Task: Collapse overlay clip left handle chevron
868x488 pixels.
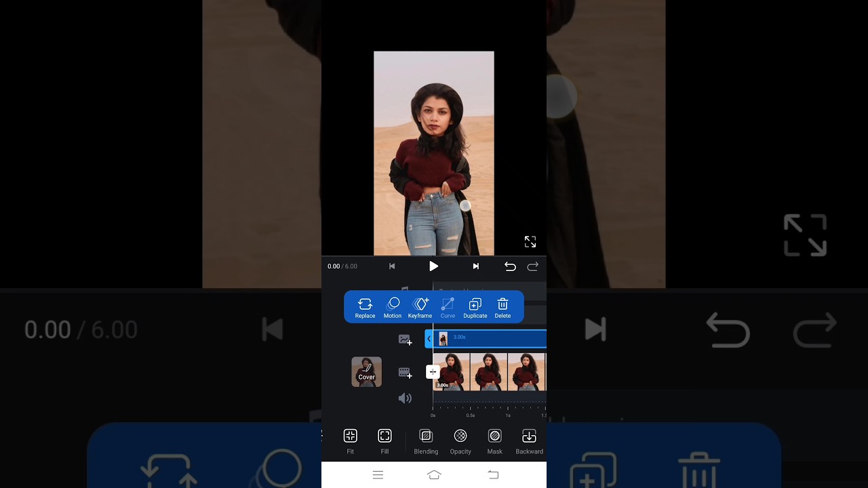Action: 429,339
